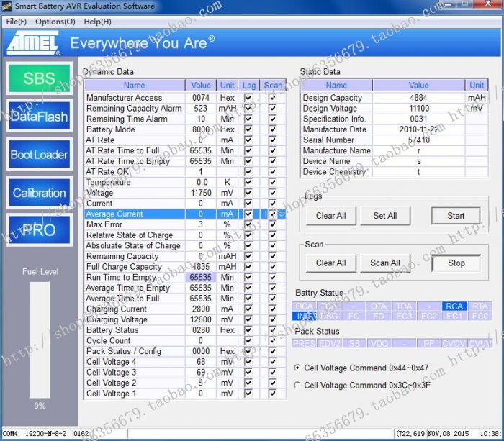Select Cell Voltage Command 0x3C~0x3F radio
The width and height of the screenshot is (504, 441).
pyautogui.click(x=297, y=385)
